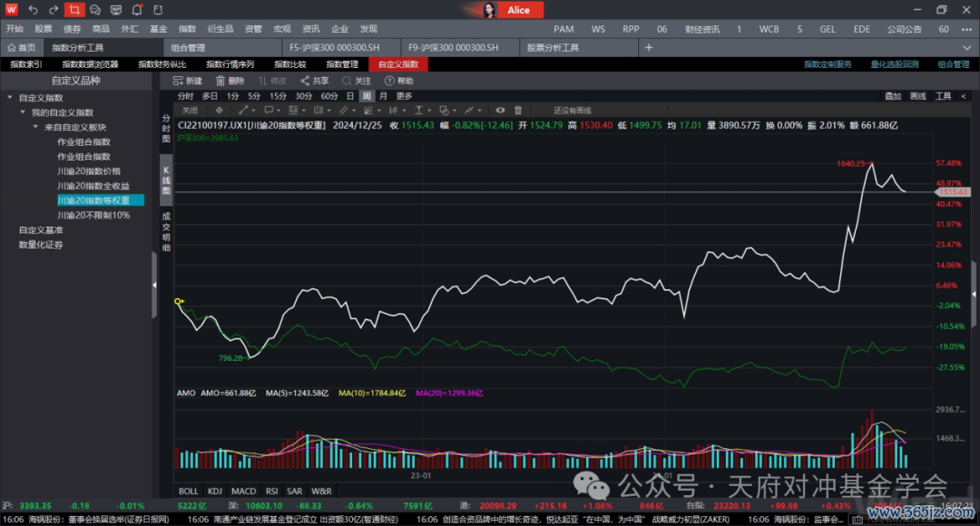Click the WP monitor icon in title bar
980x526 pixels.
pyautogui.click(x=115, y=9)
